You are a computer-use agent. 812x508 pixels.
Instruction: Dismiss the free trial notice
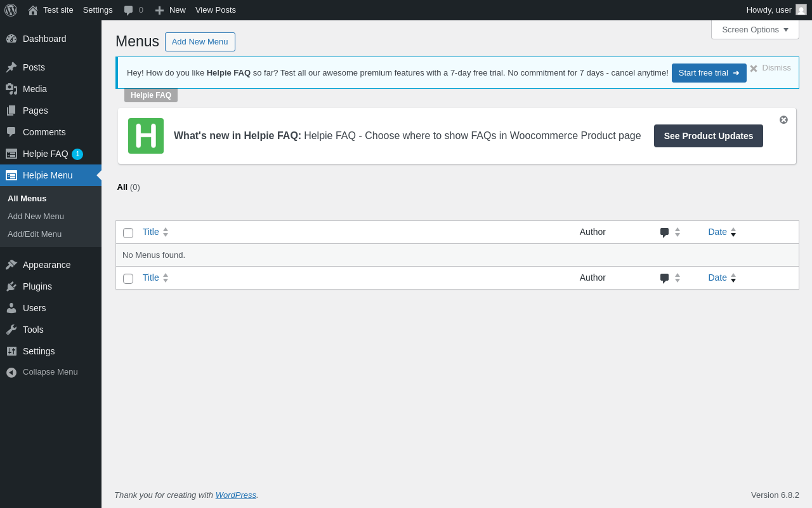[x=770, y=68]
